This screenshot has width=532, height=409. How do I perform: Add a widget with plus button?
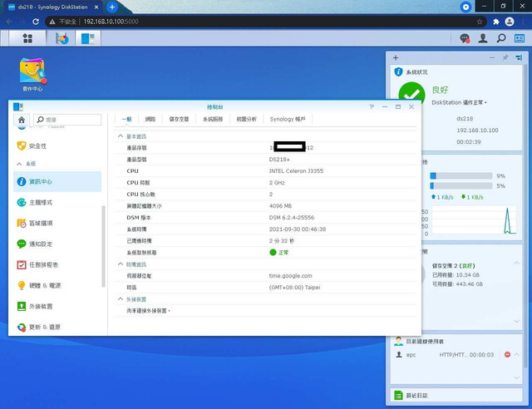(396, 57)
